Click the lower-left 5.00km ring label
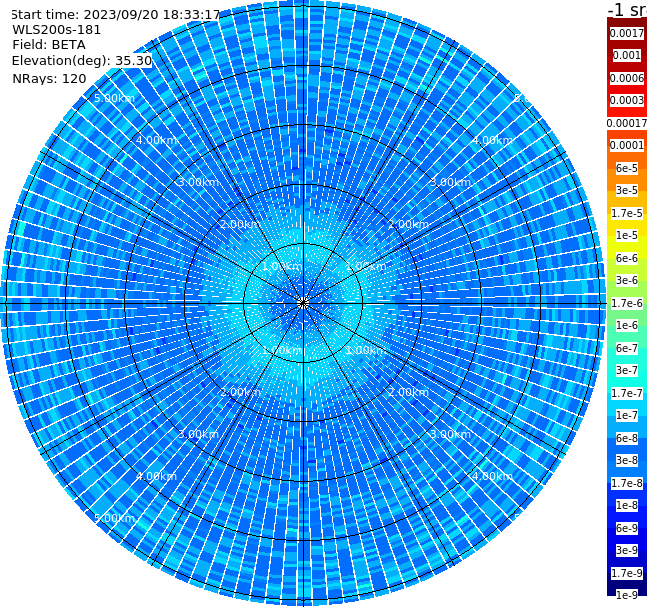 (x=114, y=518)
